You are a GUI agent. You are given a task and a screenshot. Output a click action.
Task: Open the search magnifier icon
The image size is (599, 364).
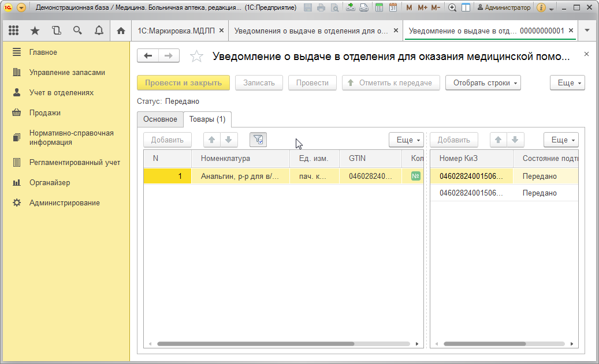77,31
